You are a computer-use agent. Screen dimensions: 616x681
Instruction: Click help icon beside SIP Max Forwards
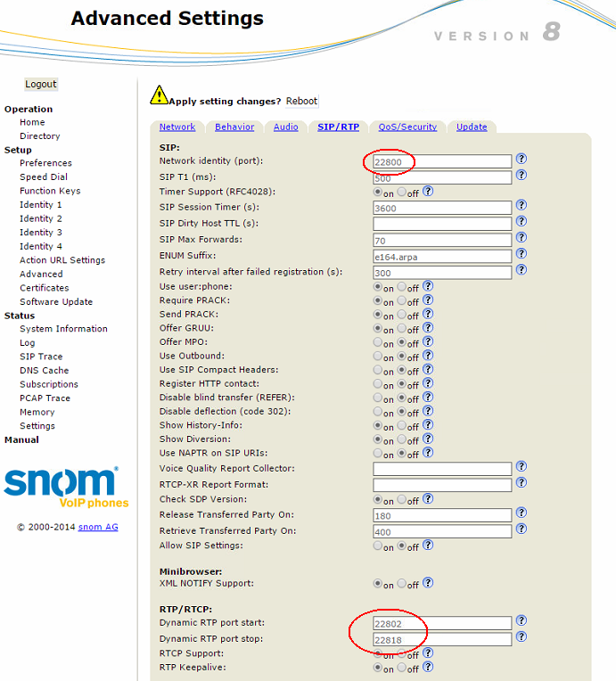(522, 238)
